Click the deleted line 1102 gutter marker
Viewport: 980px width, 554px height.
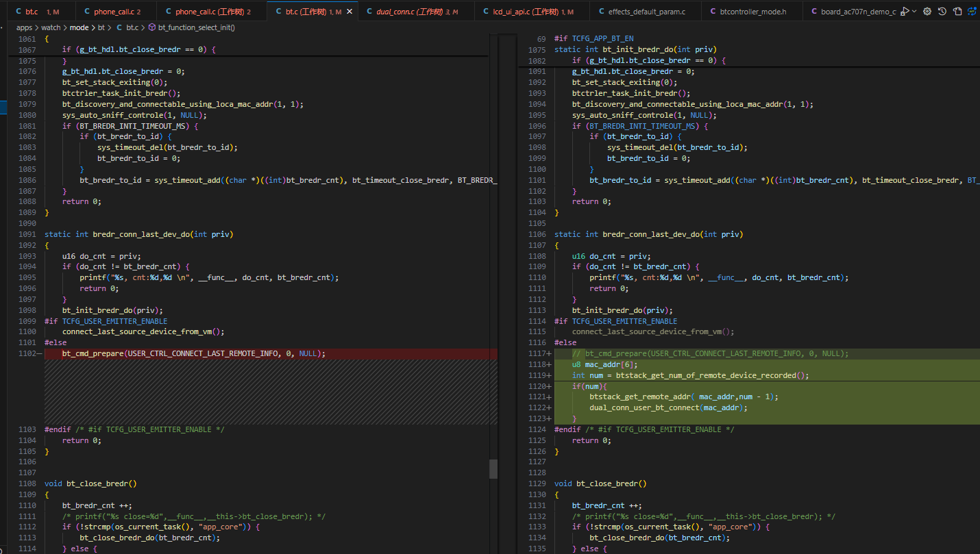pyautogui.click(x=39, y=353)
